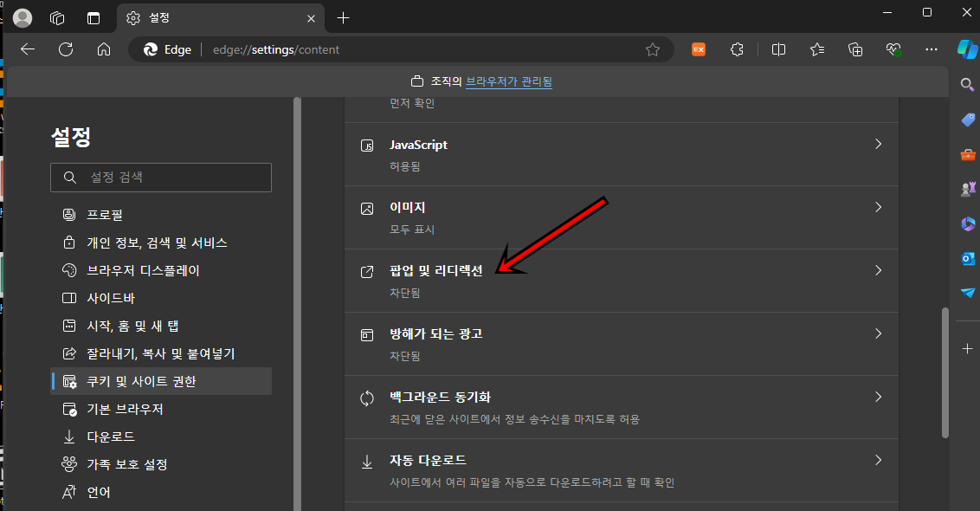Expand the 이미지 permission chevron
This screenshot has width=980, height=511.
coord(878,207)
